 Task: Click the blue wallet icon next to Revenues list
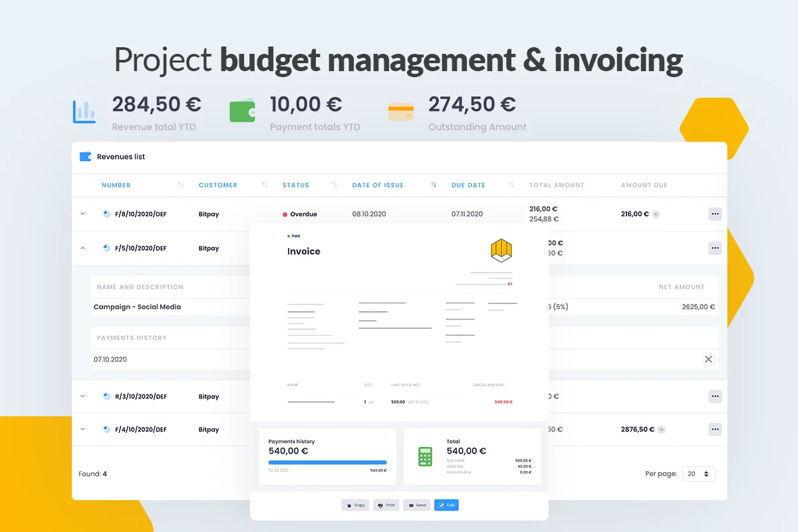[x=85, y=157]
